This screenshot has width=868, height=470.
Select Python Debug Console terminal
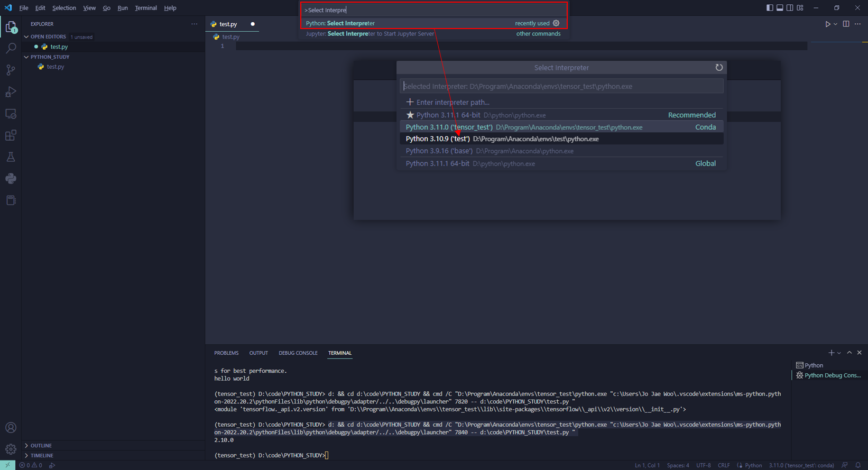click(829, 375)
